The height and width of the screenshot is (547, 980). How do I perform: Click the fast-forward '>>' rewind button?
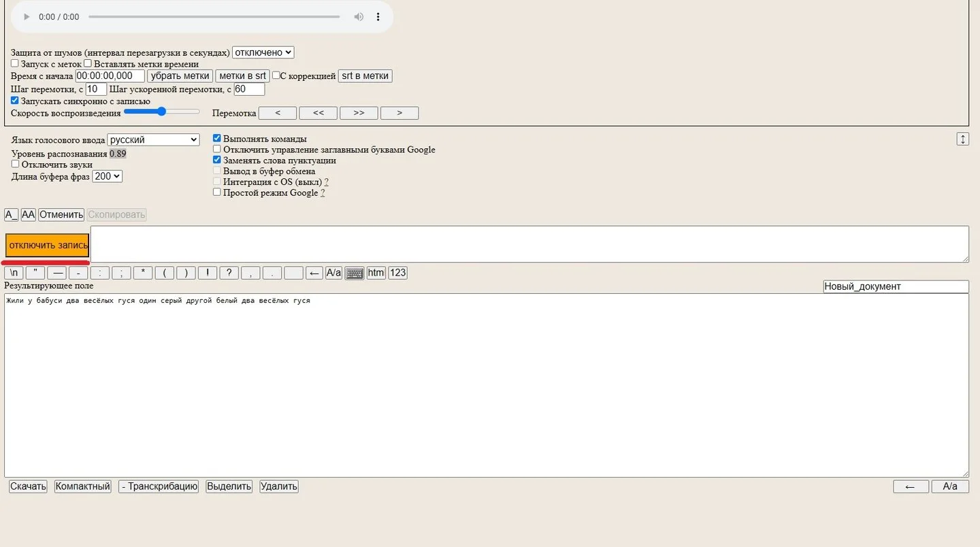(x=359, y=113)
